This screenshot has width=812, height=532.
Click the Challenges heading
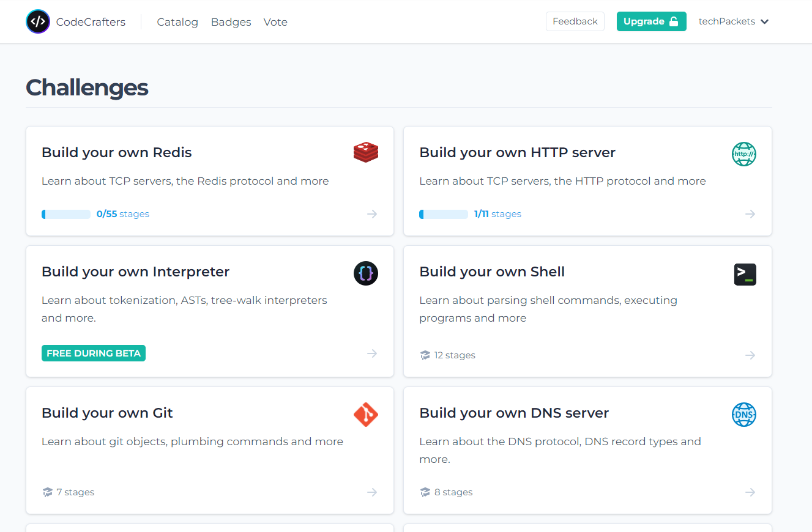coord(87,87)
